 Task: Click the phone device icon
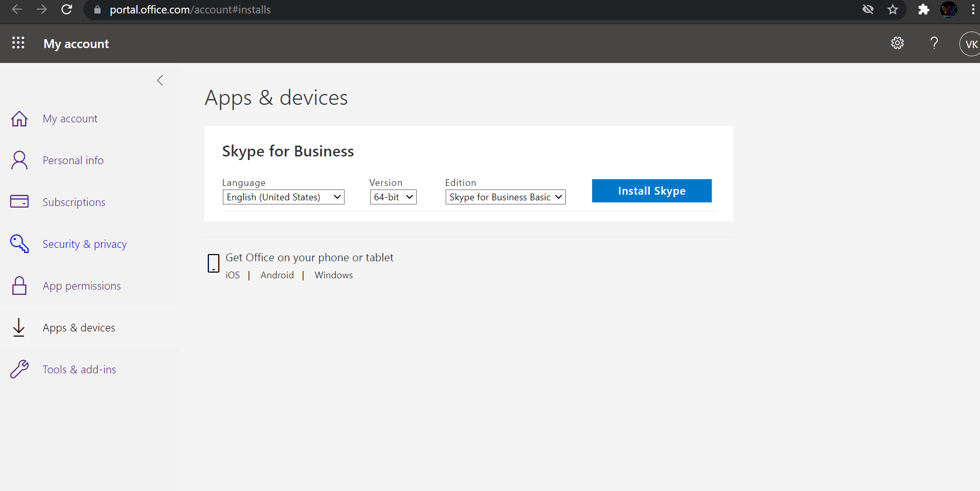214,263
